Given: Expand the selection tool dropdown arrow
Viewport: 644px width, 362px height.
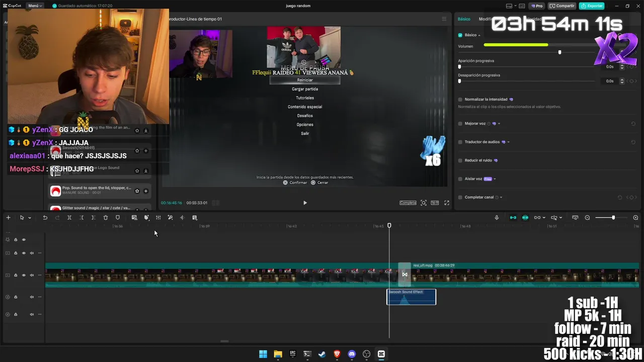Looking at the screenshot, I should 30,218.
